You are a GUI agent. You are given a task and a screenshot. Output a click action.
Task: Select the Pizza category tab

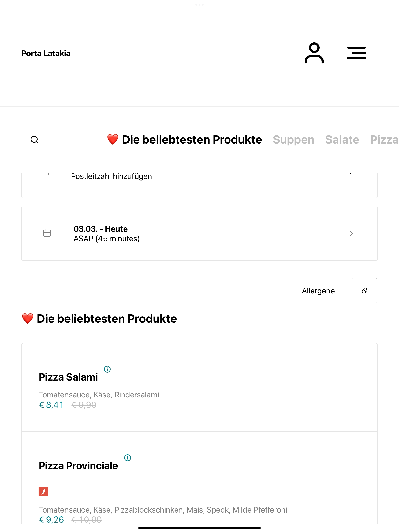point(384,139)
